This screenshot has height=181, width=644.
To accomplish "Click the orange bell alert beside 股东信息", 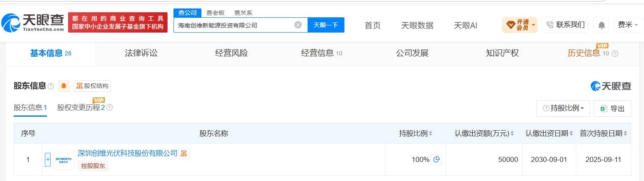I will pos(64,86).
